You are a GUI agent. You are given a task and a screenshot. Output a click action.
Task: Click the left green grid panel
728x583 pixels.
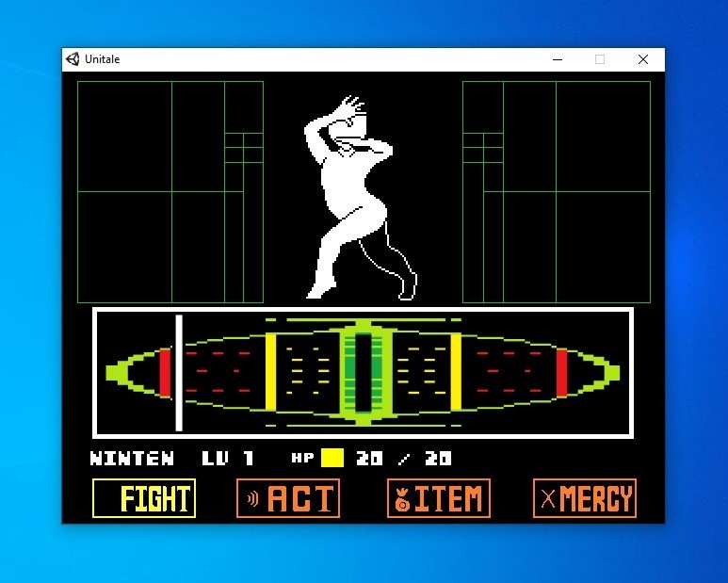[170, 192]
